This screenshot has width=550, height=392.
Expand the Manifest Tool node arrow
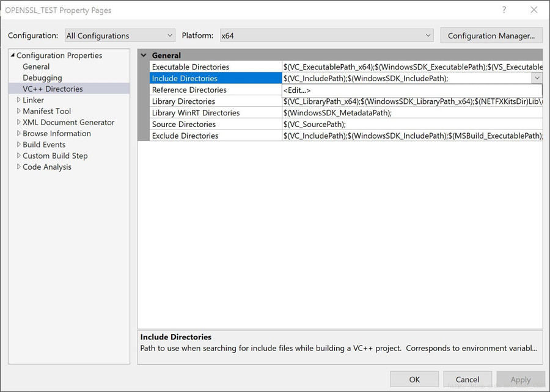(18, 111)
